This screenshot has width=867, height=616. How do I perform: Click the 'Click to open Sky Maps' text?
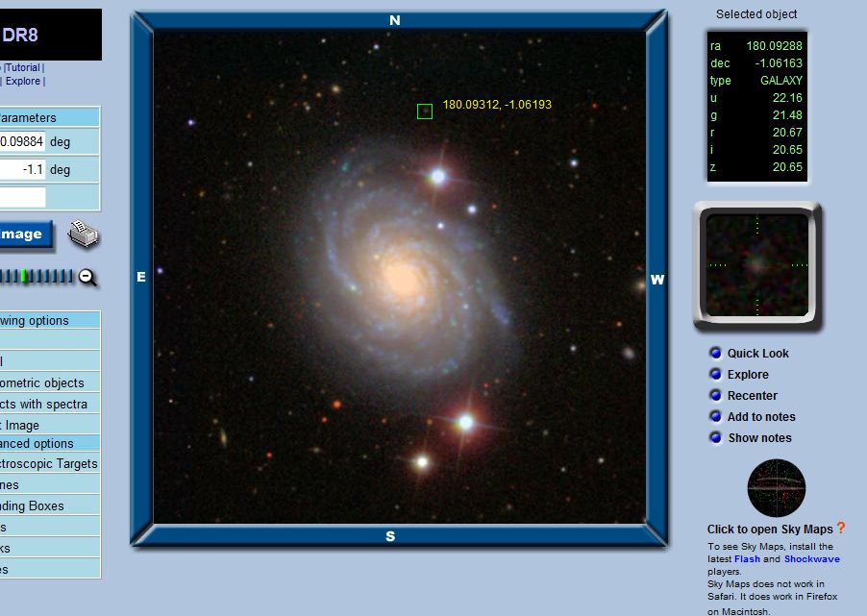point(770,530)
